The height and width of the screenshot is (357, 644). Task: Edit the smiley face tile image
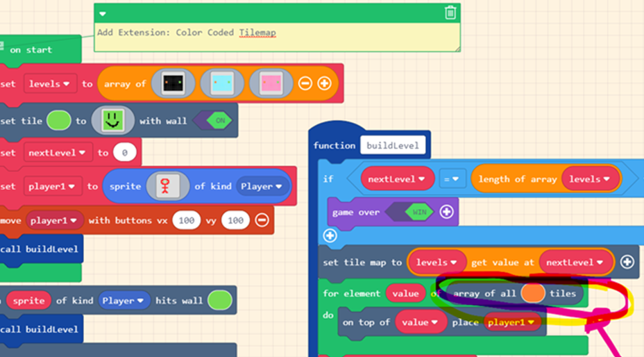[113, 121]
